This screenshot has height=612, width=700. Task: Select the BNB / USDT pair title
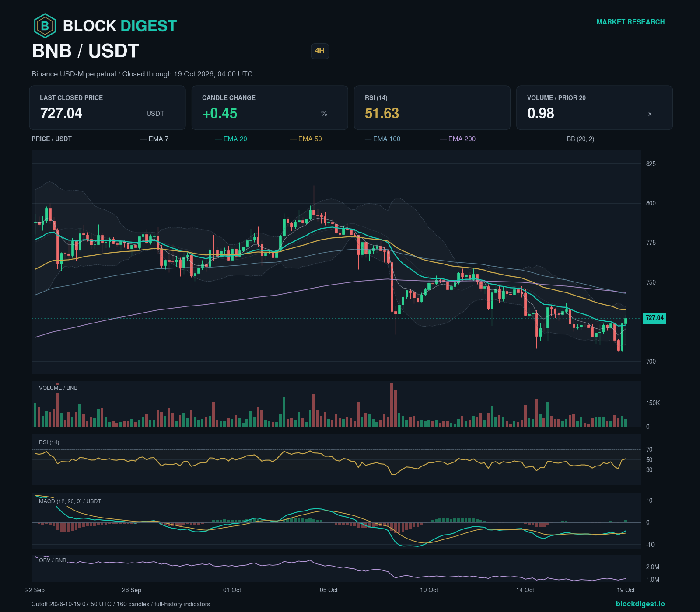pyautogui.click(x=86, y=51)
